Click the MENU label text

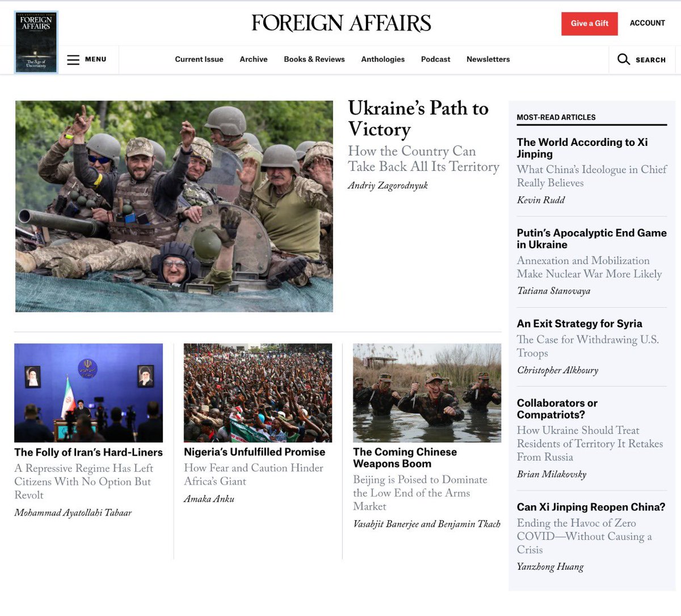[95, 59]
